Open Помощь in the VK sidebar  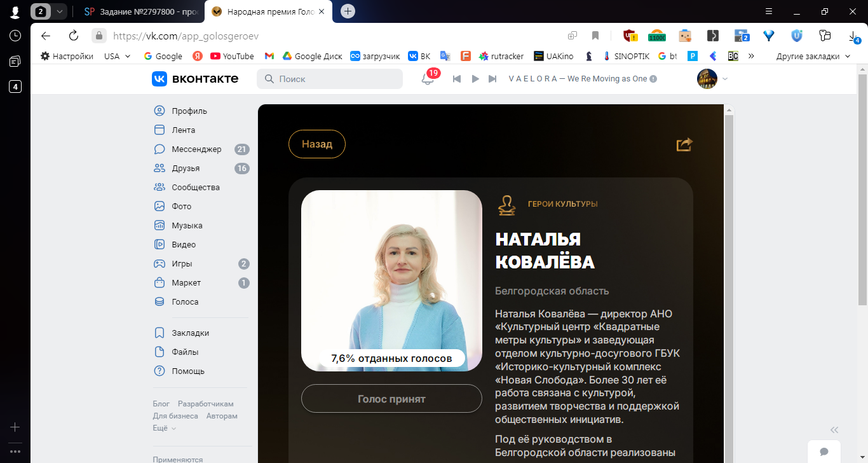pos(188,371)
